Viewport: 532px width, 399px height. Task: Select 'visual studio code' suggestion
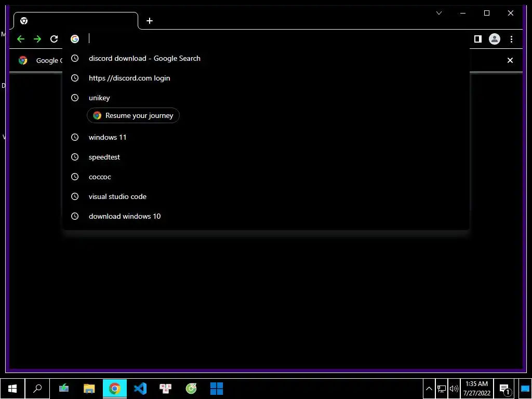click(266, 196)
